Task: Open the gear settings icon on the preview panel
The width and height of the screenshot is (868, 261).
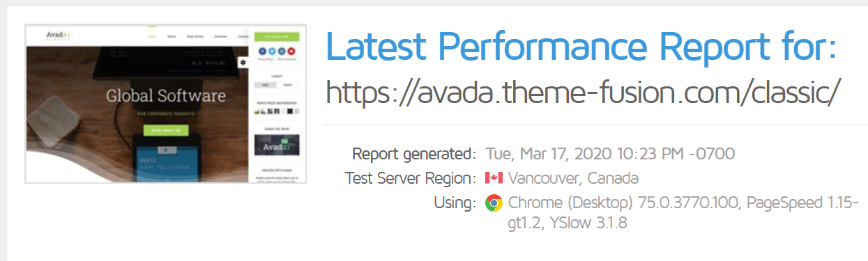Action: 243,61
